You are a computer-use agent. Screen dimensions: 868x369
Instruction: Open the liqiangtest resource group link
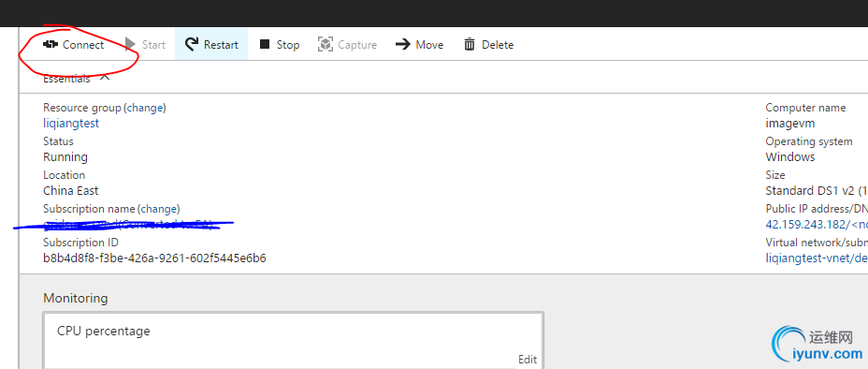71,123
